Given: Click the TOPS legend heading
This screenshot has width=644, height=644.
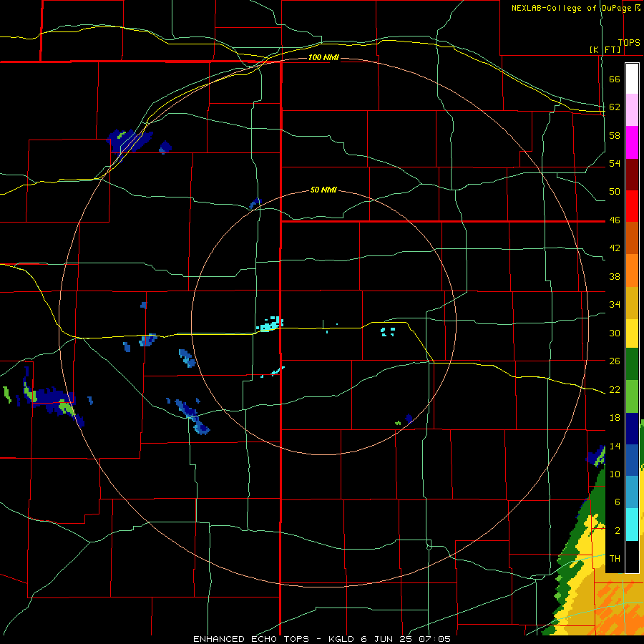Looking at the screenshot, I should click(629, 43).
